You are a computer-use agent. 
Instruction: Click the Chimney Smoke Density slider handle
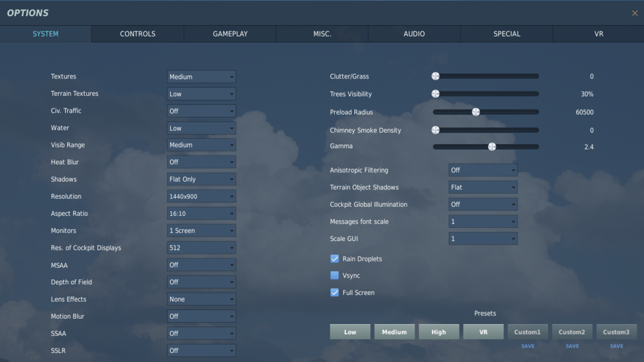435,130
